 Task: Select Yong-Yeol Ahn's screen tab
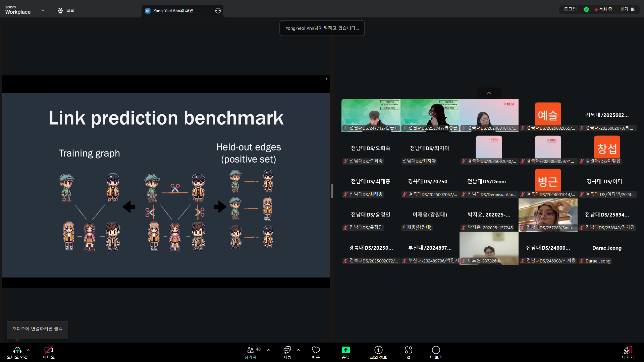click(173, 11)
